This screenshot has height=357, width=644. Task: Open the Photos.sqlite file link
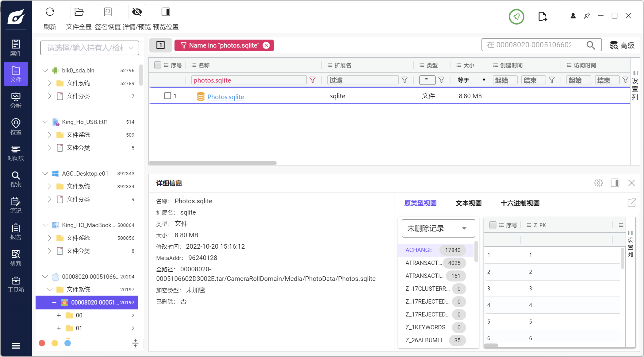(x=226, y=97)
